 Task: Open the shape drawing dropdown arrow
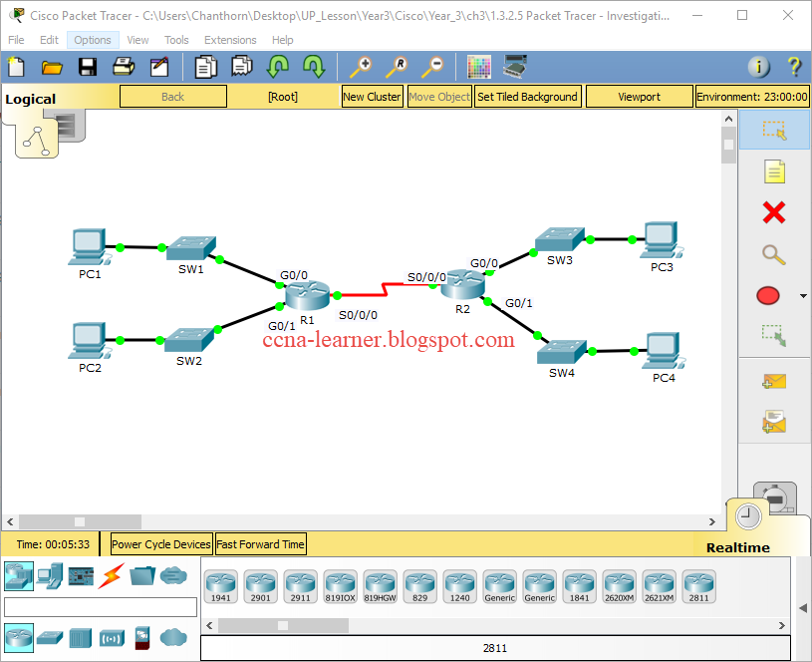coord(803,295)
